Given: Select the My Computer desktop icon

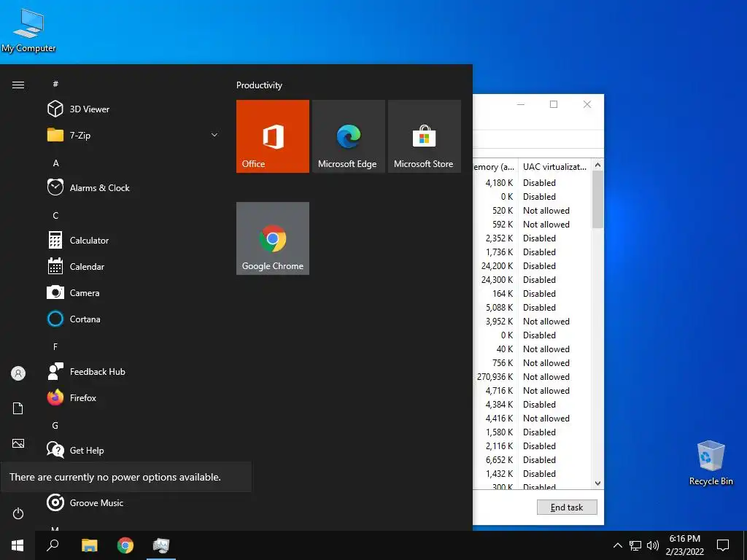Looking at the screenshot, I should point(28,29).
